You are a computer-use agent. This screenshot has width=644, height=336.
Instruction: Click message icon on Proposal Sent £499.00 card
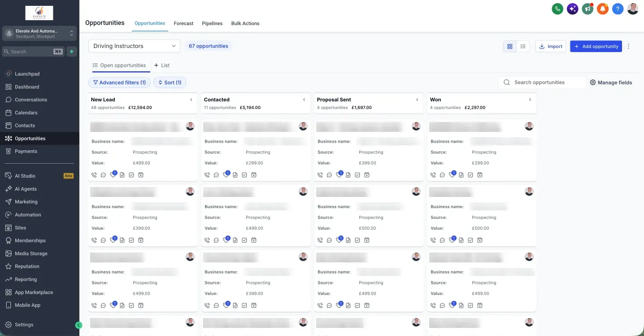[329, 305]
